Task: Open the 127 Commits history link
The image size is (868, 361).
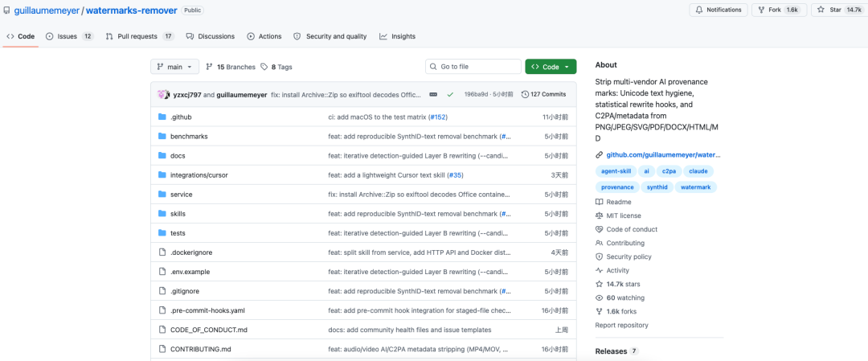Action: (x=543, y=95)
